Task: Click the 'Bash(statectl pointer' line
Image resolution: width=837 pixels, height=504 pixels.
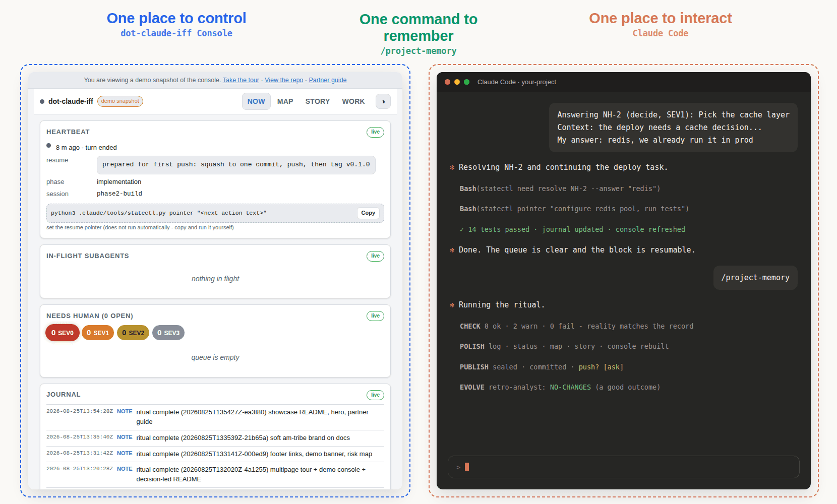Action: (x=574, y=209)
